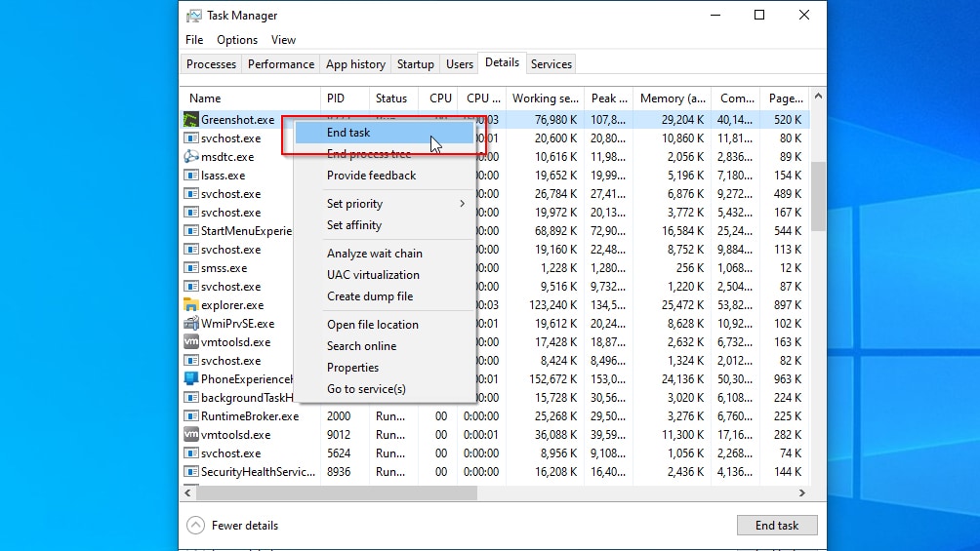Click the lower vmtoolsd.exe VM icon

192,435
